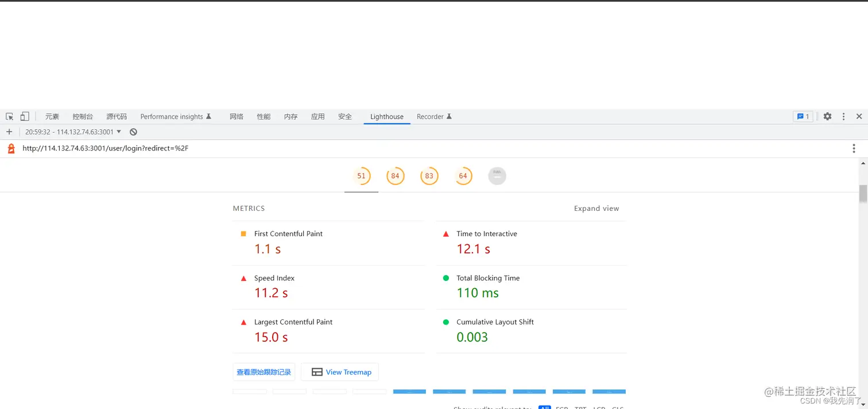This screenshot has width=868, height=409.
Task: Switch to the 内存 tab
Action: [290, 117]
